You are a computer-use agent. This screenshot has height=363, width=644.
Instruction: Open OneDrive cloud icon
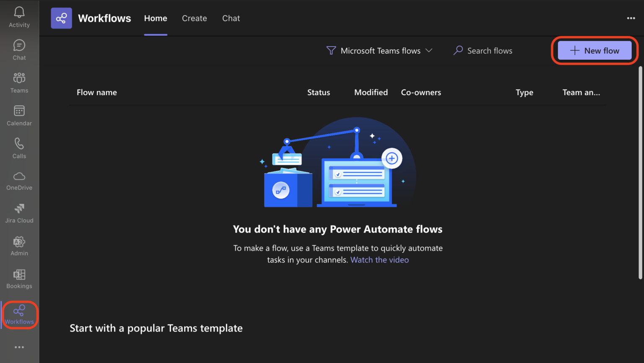19,181
